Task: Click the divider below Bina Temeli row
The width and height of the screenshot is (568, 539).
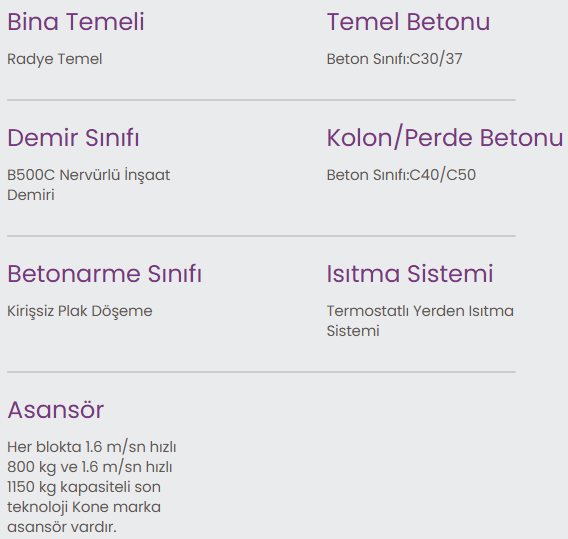Action: coord(261,100)
